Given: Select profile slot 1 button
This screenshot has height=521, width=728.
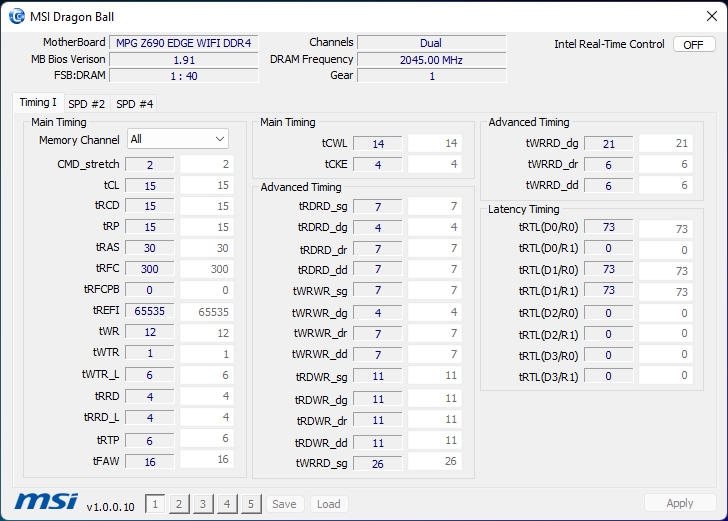Looking at the screenshot, I should pos(155,504).
